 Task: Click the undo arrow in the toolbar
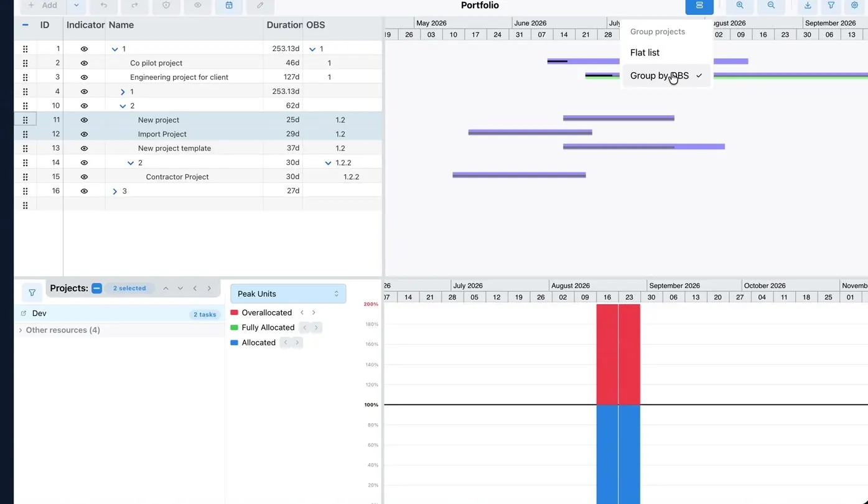click(104, 6)
